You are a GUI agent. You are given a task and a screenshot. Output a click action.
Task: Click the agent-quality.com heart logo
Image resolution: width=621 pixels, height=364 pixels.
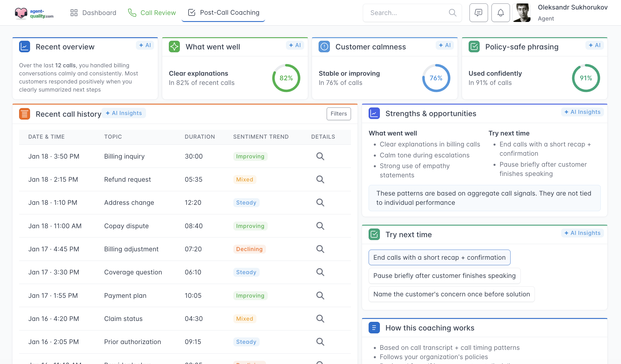pyautogui.click(x=21, y=13)
